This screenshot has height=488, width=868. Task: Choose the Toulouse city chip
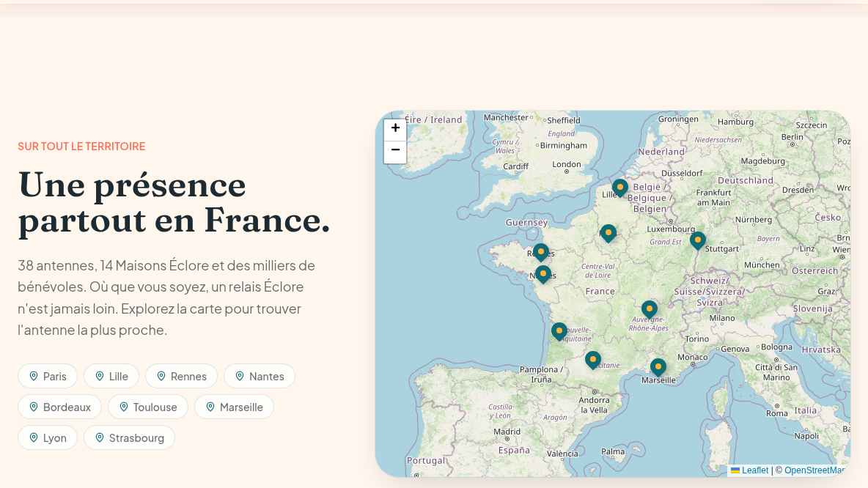148,407
